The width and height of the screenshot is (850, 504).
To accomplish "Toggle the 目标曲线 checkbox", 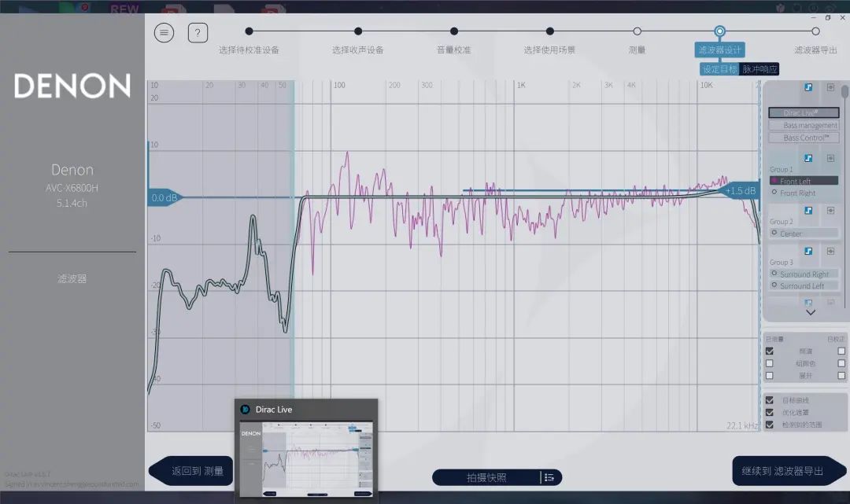I will click(x=769, y=400).
